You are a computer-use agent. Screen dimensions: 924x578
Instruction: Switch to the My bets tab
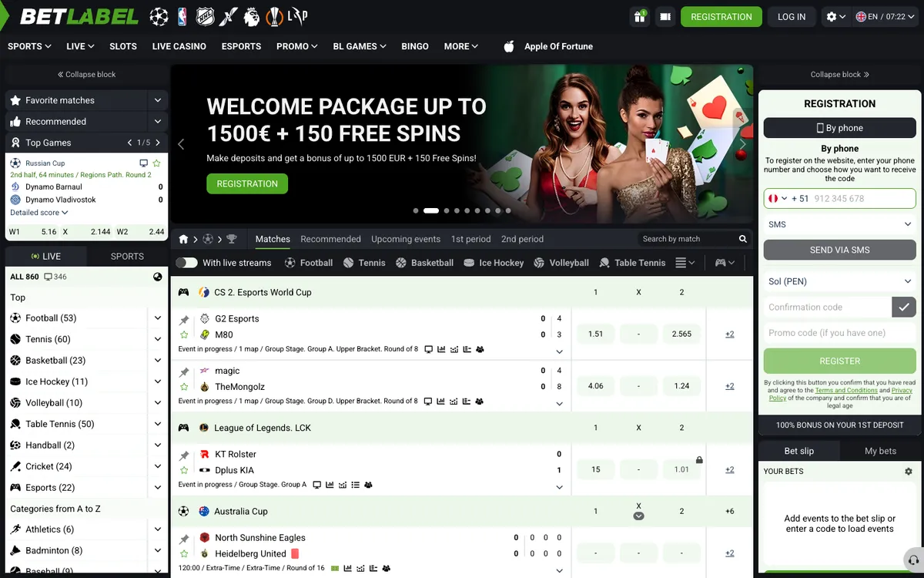(x=880, y=451)
